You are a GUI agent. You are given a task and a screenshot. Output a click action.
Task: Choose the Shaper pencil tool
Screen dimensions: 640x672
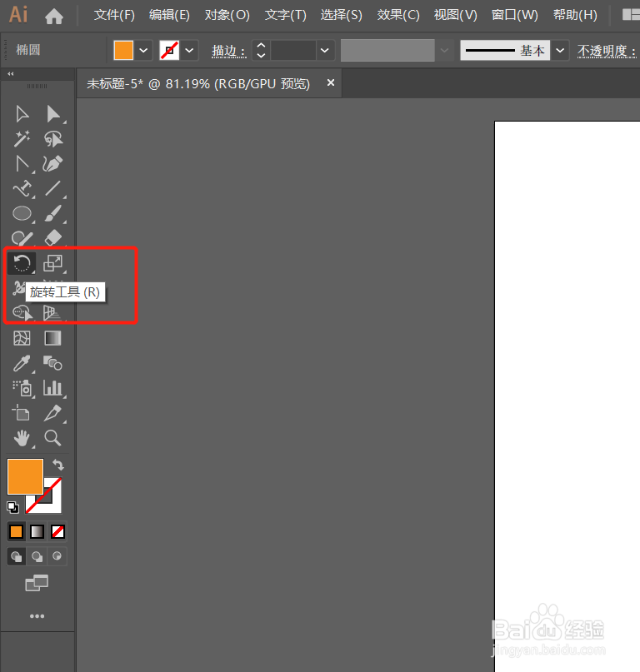click(x=22, y=238)
